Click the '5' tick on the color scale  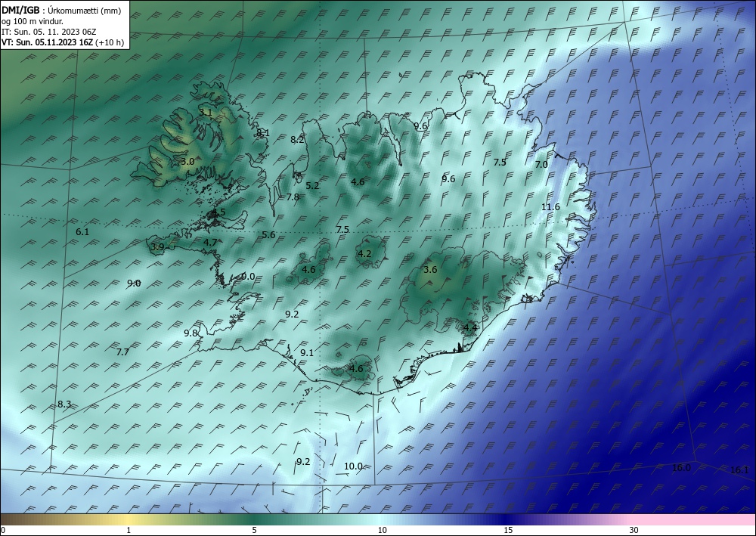tap(254, 531)
